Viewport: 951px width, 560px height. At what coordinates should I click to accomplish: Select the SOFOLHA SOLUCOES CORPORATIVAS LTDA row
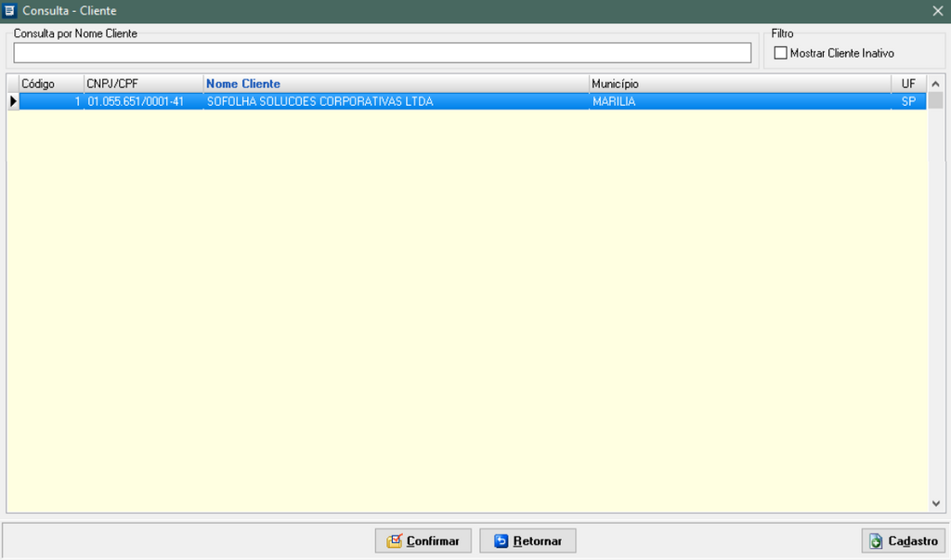click(x=319, y=101)
